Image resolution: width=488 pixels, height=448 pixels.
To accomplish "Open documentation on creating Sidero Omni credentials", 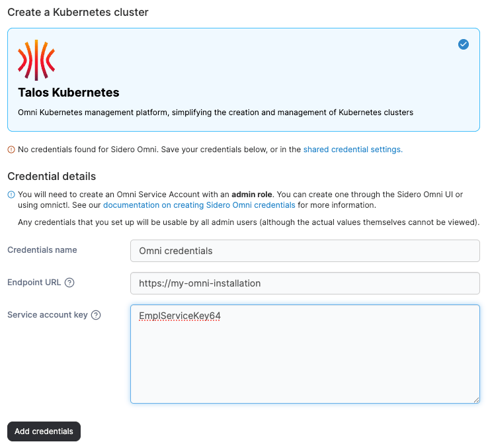I will 199,205.
